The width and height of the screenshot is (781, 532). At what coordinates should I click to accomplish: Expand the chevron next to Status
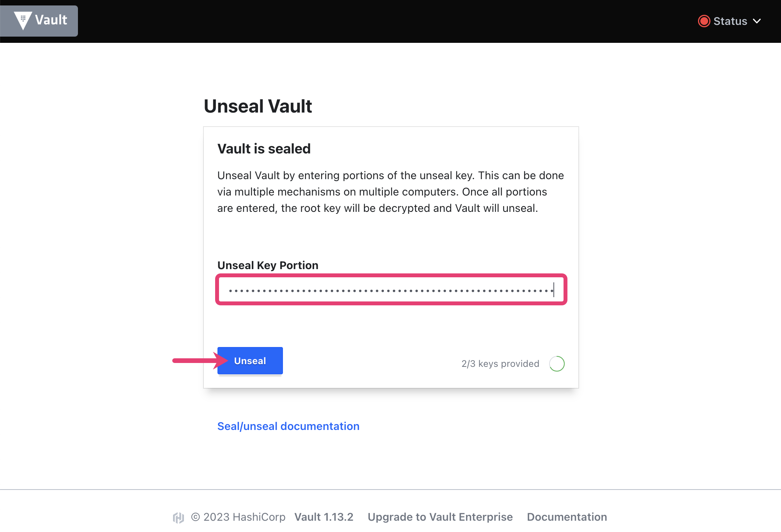pyautogui.click(x=756, y=21)
